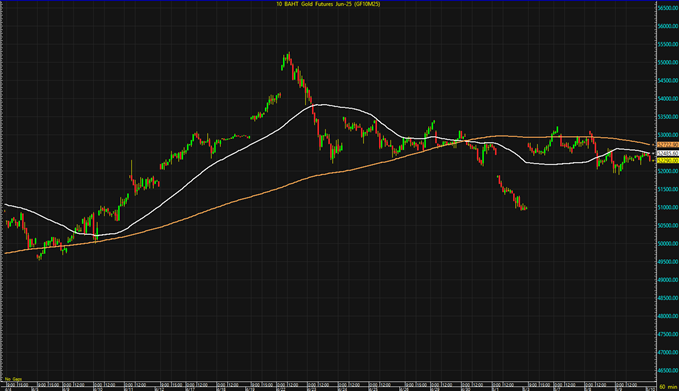Screen dimensions: 679x391
Task: Click the 48500.00 price axis label
Action: (668, 298)
